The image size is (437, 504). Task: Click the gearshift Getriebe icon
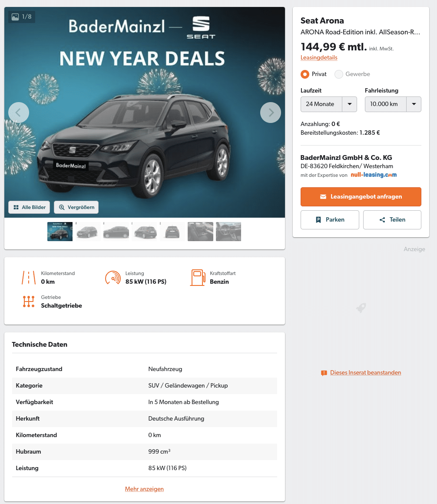(29, 302)
